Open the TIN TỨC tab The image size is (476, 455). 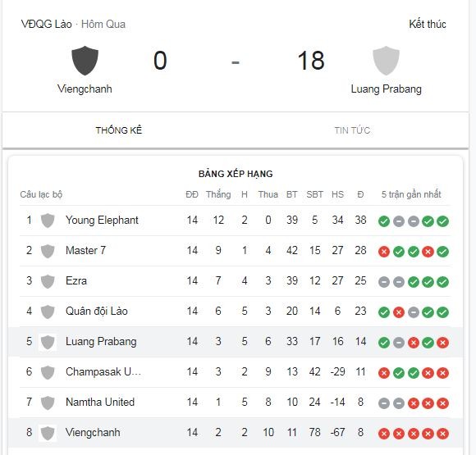(x=352, y=130)
